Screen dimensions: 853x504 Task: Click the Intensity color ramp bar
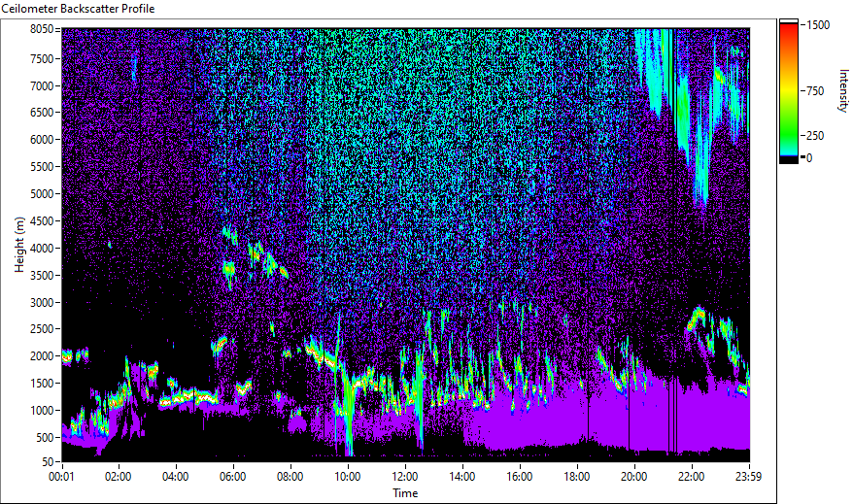788,91
